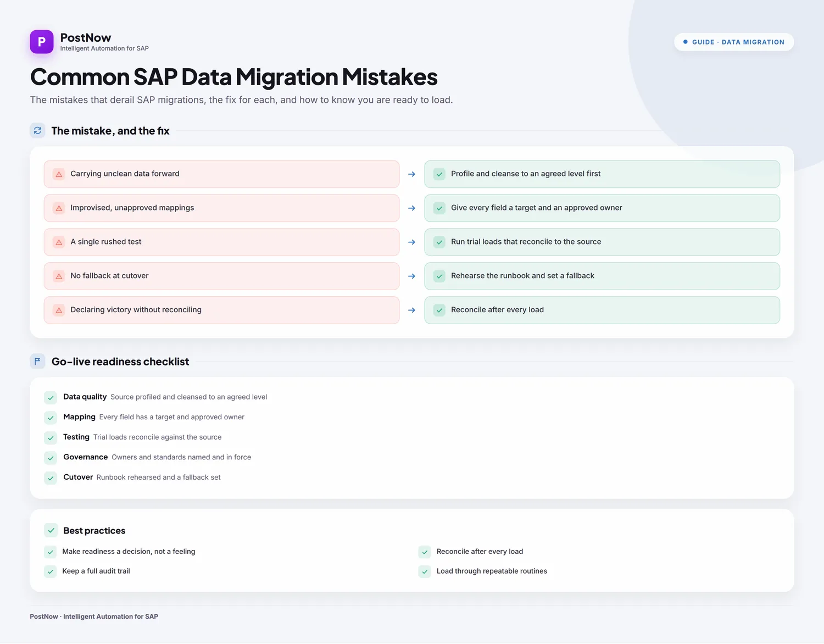The width and height of the screenshot is (824, 644).
Task: Click warning icon on A single rushed test
Action: tap(59, 242)
